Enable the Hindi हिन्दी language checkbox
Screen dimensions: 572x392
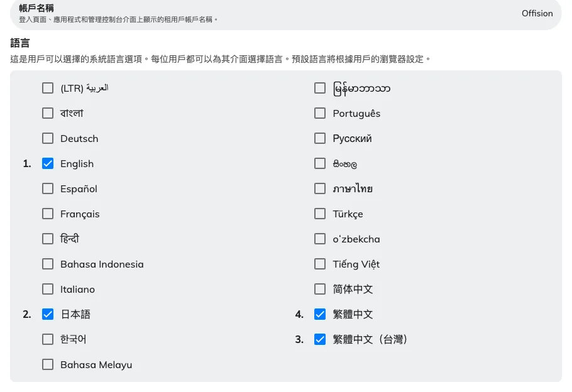pos(48,239)
